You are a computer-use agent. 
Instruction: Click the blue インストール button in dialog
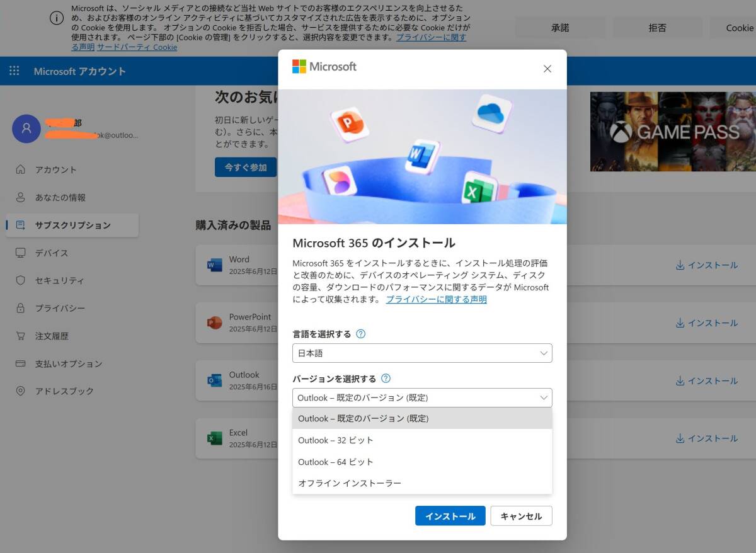(x=450, y=516)
